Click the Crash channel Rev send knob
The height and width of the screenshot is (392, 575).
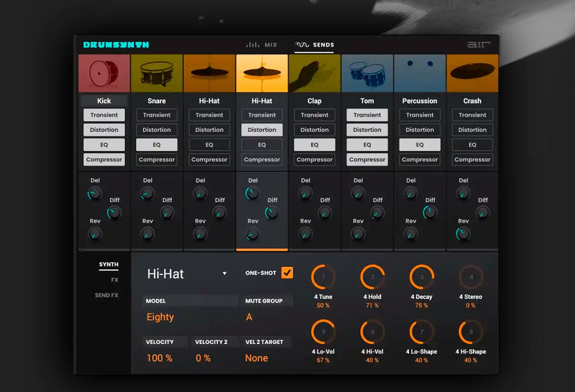point(463,234)
